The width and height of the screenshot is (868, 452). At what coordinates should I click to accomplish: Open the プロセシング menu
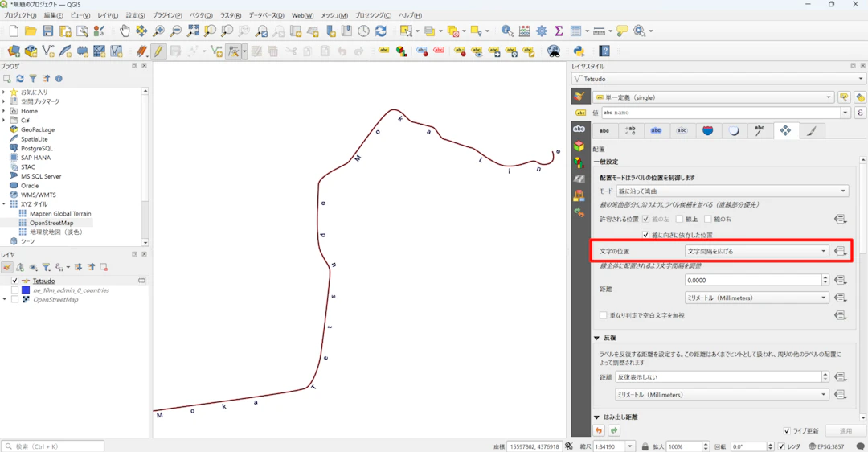click(x=373, y=15)
